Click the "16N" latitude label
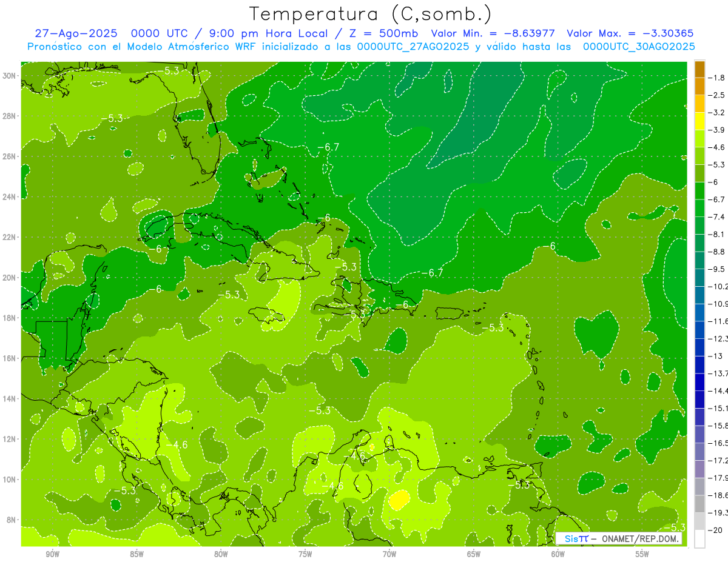 click(x=10, y=358)
